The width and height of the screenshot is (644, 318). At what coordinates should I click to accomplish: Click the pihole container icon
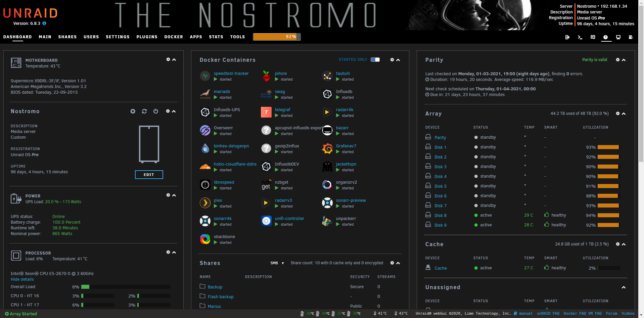click(266, 76)
